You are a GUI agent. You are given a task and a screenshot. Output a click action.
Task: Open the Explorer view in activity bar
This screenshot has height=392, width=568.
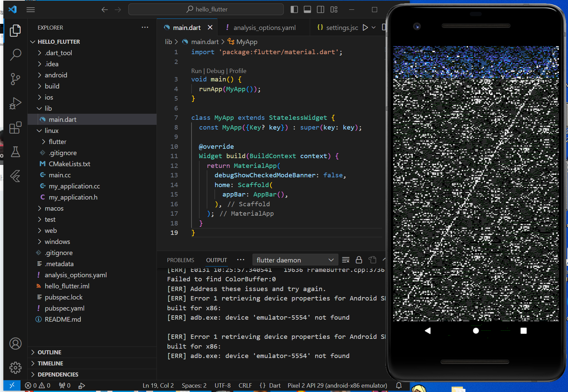click(15, 31)
